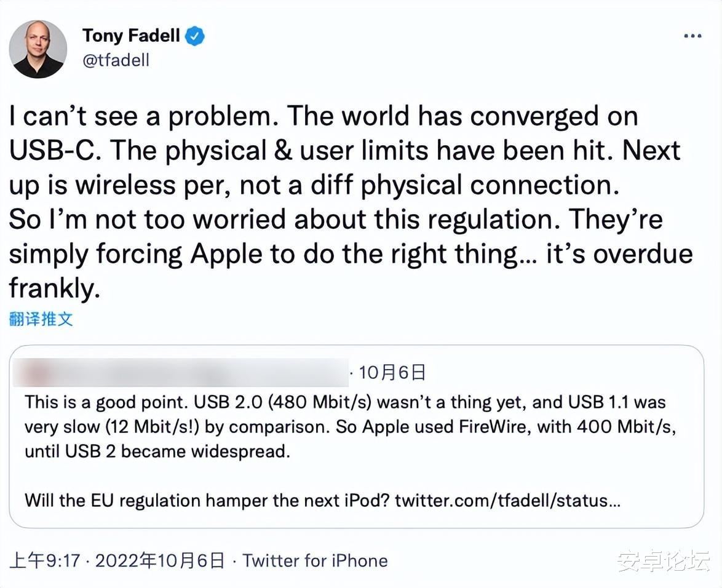Click the 10月6日 date in quoted tweet

pos(392,372)
